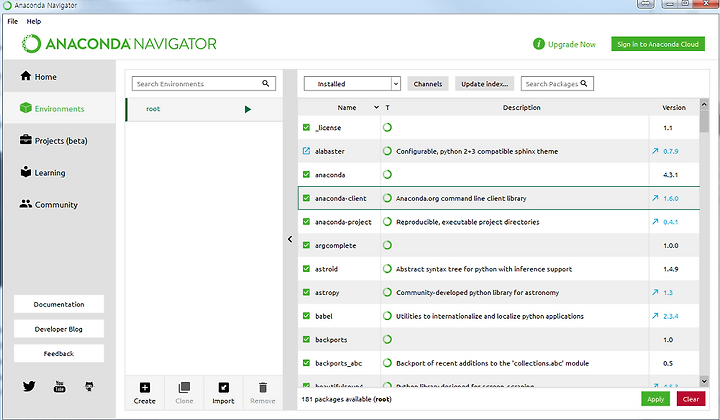Image resolution: width=720 pixels, height=420 pixels.
Task: Toggle the babel package checkbox
Action: click(306, 316)
